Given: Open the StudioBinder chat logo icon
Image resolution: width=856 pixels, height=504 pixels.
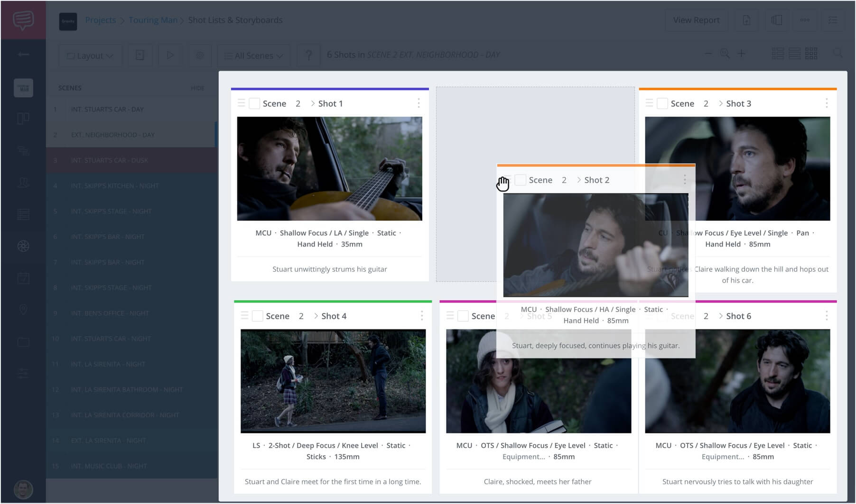Looking at the screenshot, I should pos(23,20).
